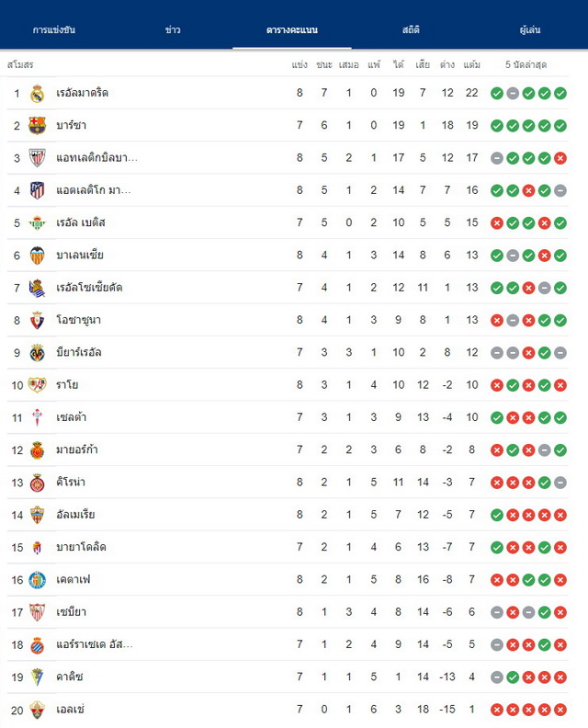588x728 pixels.
Task: Click the Espanyol crest in row 18
Action: tap(37, 645)
